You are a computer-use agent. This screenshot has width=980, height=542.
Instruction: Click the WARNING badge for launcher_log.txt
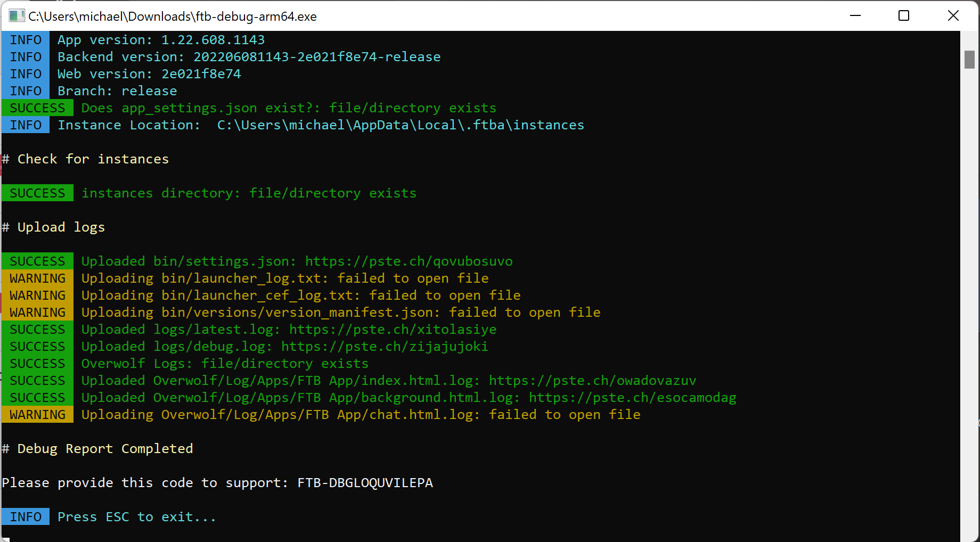(37, 278)
